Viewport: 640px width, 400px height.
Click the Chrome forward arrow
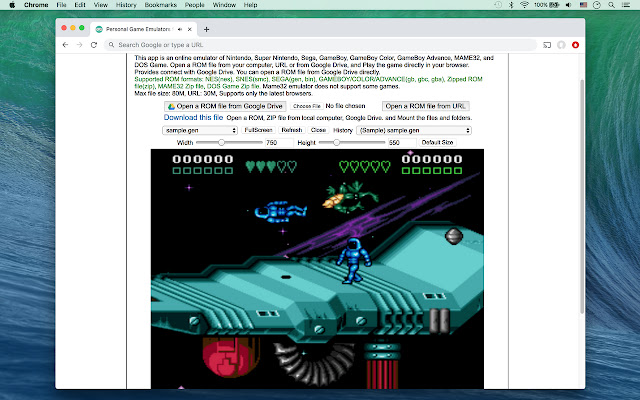point(80,45)
